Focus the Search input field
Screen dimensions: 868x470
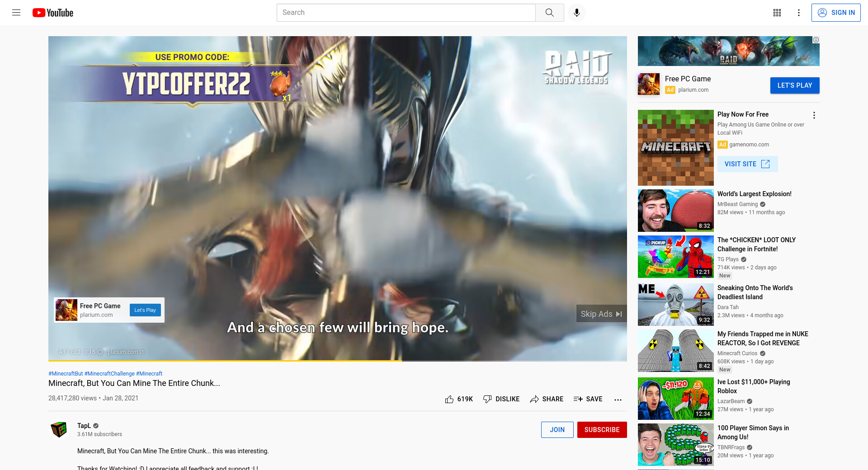pyautogui.click(x=406, y=13)
